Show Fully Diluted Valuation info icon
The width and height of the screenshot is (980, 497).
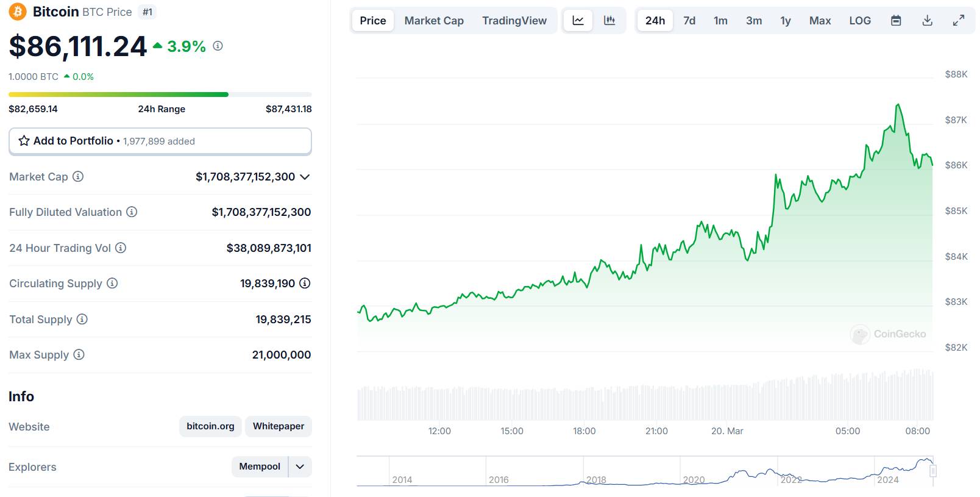pyautogui.click(x=132, y=212)
